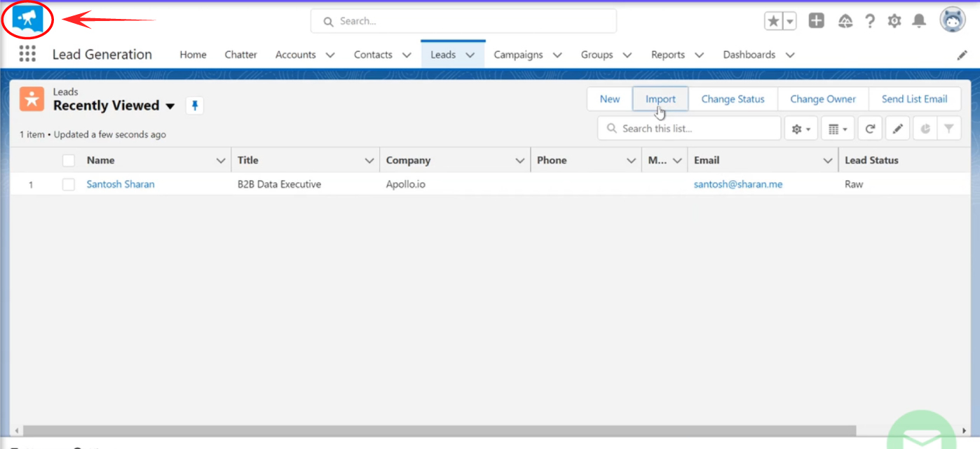The width and height of the screenshot is (980, 449).
Task: Open the Contacts tab
Action: [373, 55]
